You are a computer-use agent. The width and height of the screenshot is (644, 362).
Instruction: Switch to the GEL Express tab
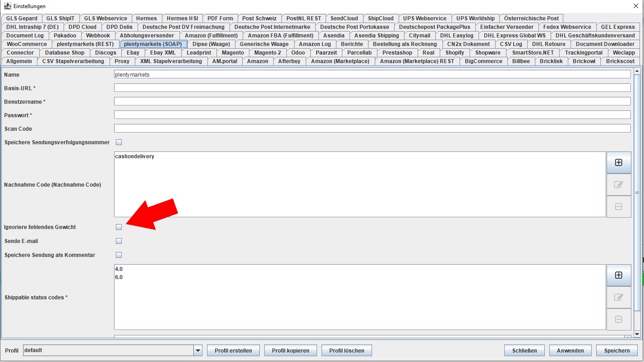pos(618,27)
